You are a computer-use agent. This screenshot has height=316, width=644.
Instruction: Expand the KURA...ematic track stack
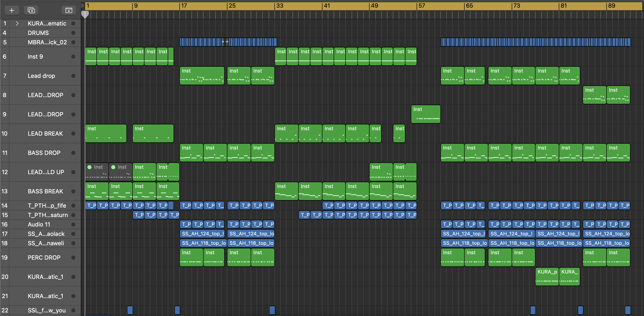coord(17,23)
